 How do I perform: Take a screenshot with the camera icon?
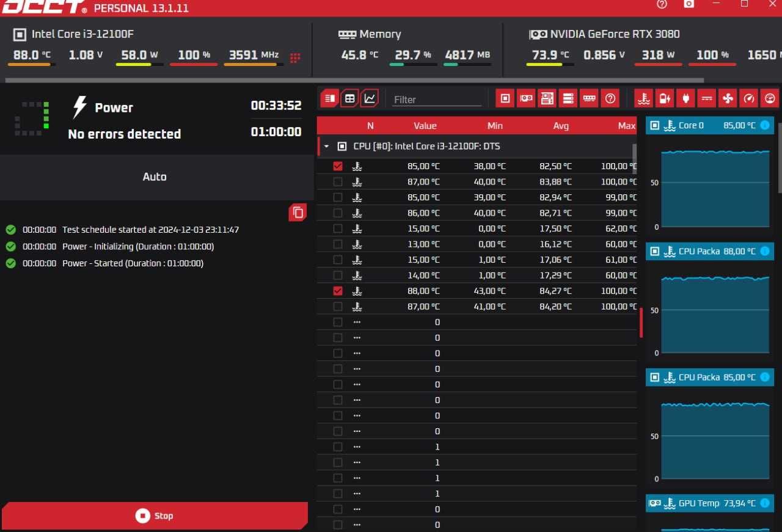pyautogui.click(x=689, y=4)
